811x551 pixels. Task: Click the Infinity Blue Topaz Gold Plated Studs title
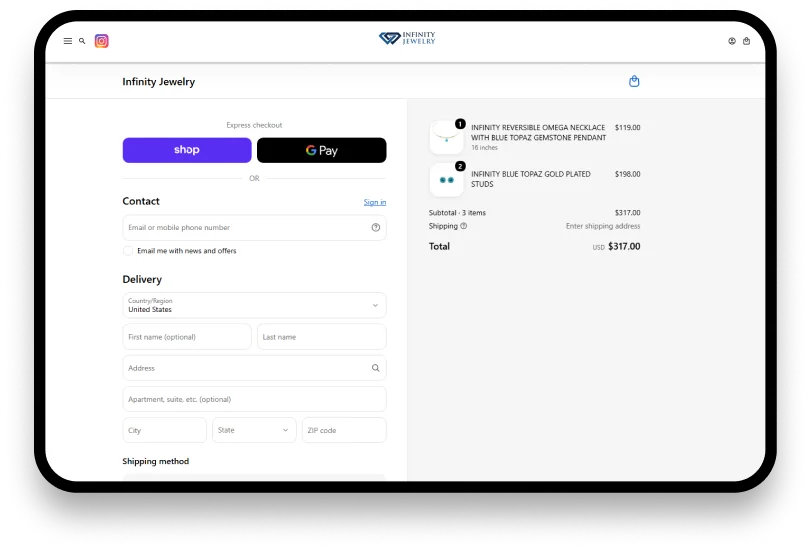pos(531,179)
